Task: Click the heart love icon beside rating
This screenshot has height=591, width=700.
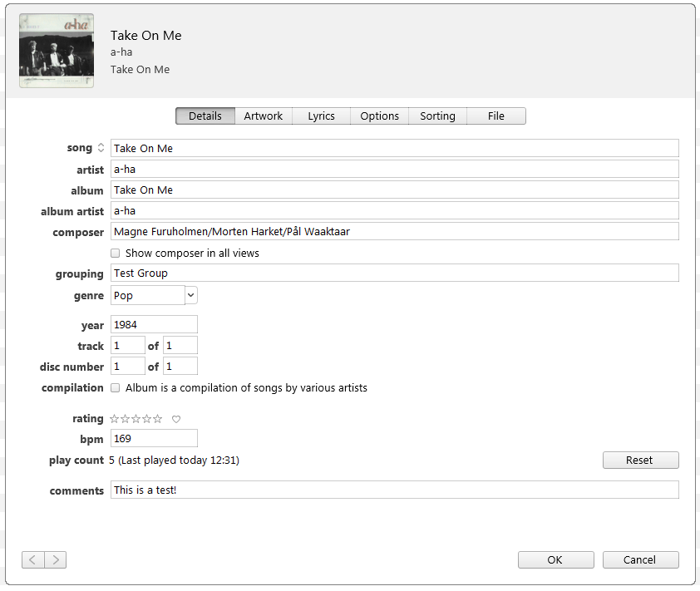Action: pos(176,419)
